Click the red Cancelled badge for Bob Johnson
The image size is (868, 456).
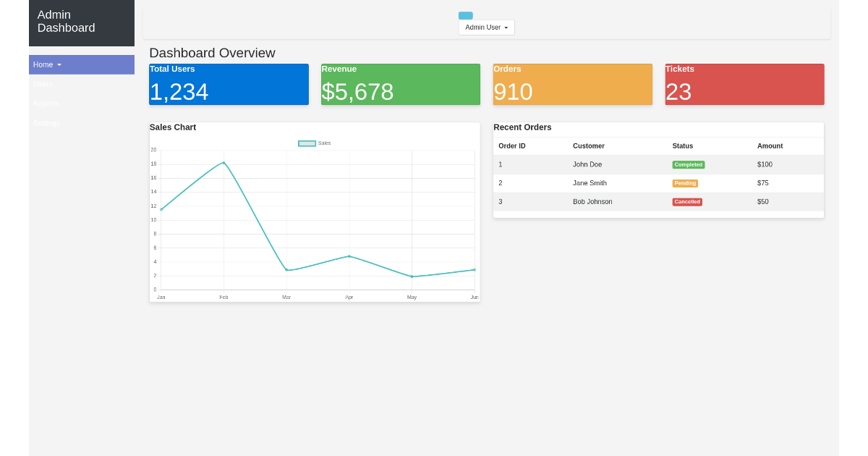click(687, 202)
